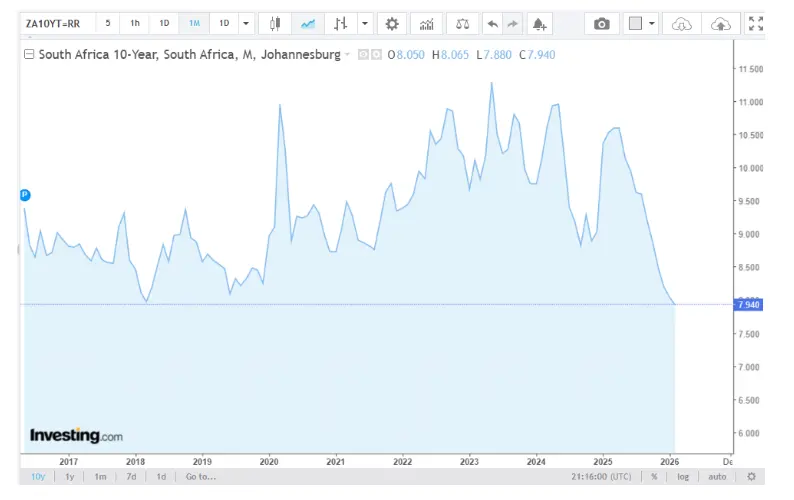
Task: Save chart with cloud upload icon
Action: click(x=721, y=24)
